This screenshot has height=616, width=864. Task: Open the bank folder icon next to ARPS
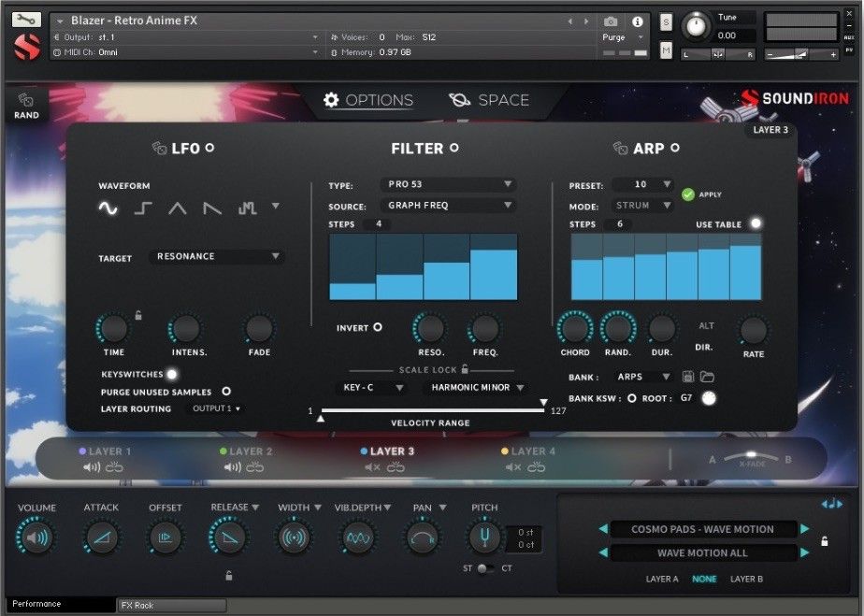[x=706, y=378]
